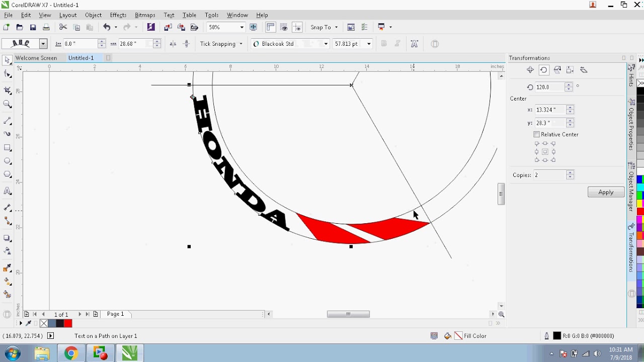This screenshot has width=644, height=362.
Task: Click the mirror text horizontally icon
Action: 173,44
